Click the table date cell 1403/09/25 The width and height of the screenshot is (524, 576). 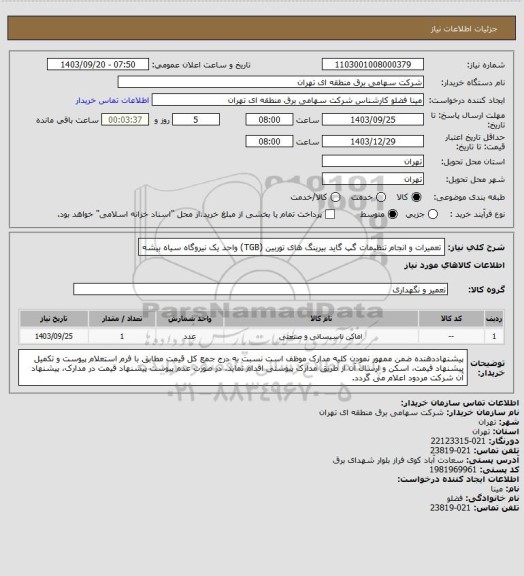[x=54, y=336]
